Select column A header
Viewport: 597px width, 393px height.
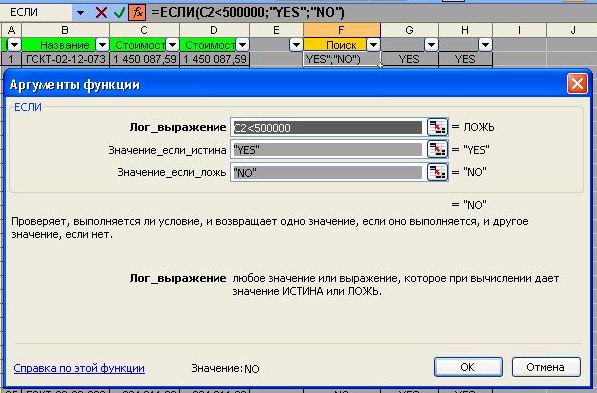(x=11, y=30)
